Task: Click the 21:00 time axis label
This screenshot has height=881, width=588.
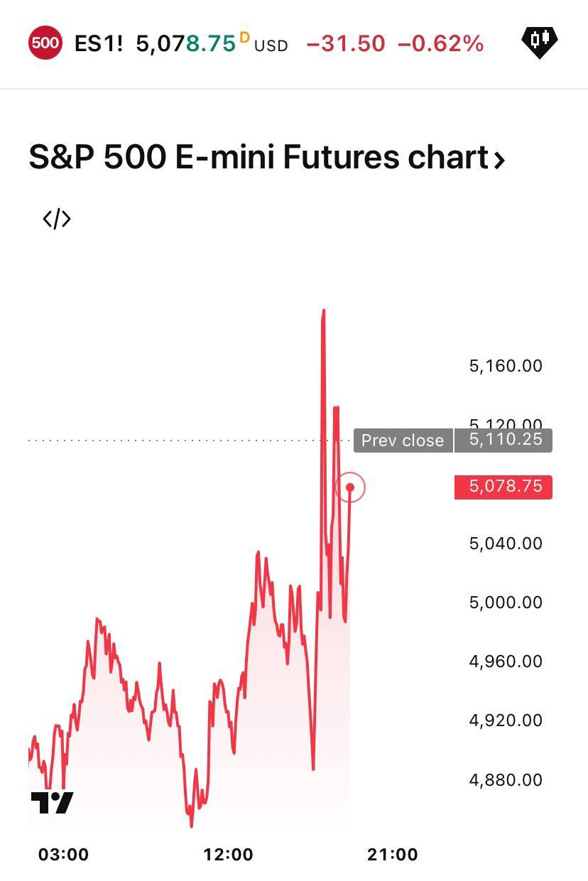Action: [x=393, y=855]
